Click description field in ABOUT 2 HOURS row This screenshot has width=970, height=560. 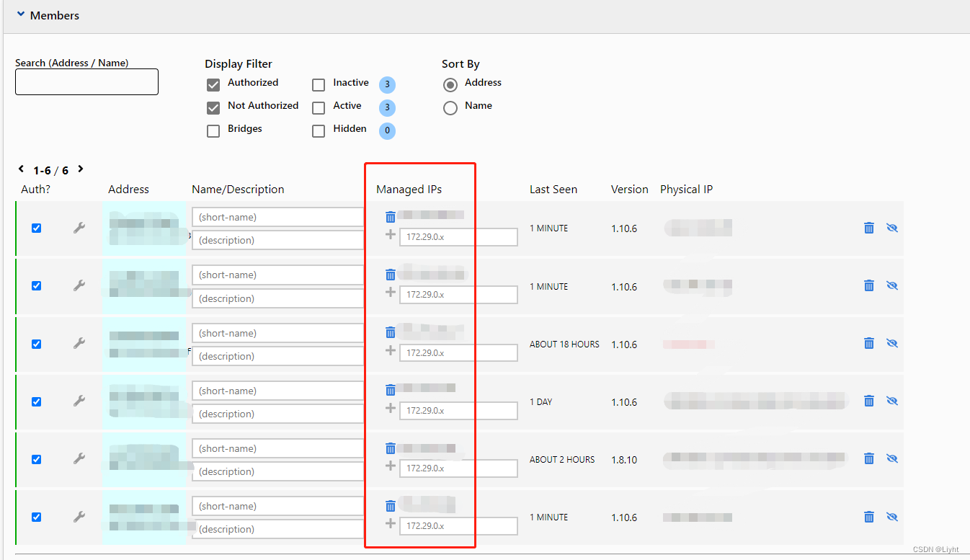click(x=278, y=471)
